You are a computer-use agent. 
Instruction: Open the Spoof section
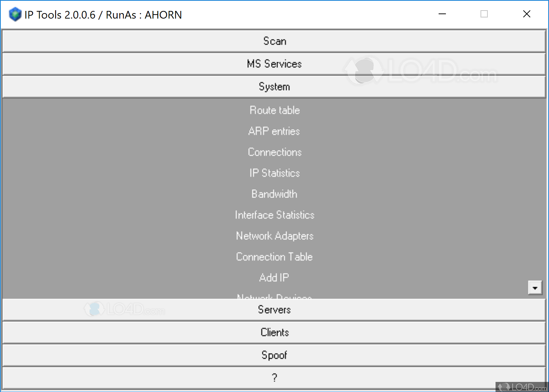pos(274,355)
